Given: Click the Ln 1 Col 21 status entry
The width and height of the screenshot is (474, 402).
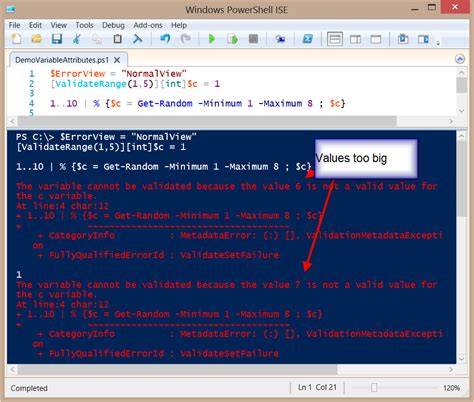Looking at the screenshot, I should click(x=317, y=387).
